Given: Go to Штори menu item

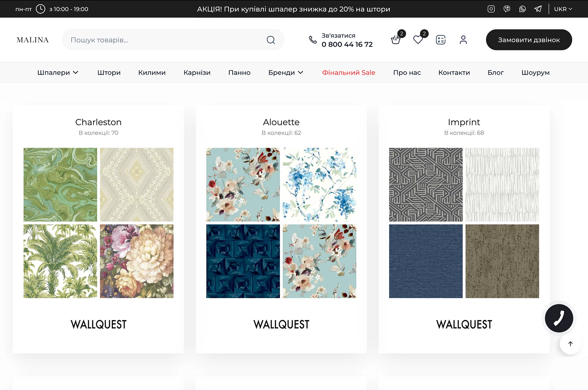Looking at the screenshot, I should (109, 72).
